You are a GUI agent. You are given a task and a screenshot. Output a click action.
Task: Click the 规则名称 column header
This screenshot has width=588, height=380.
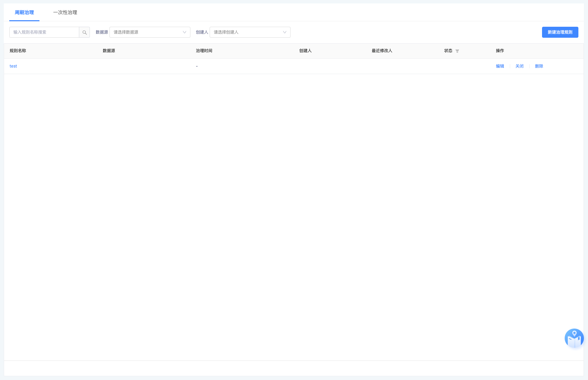click(x=18, y=51)
